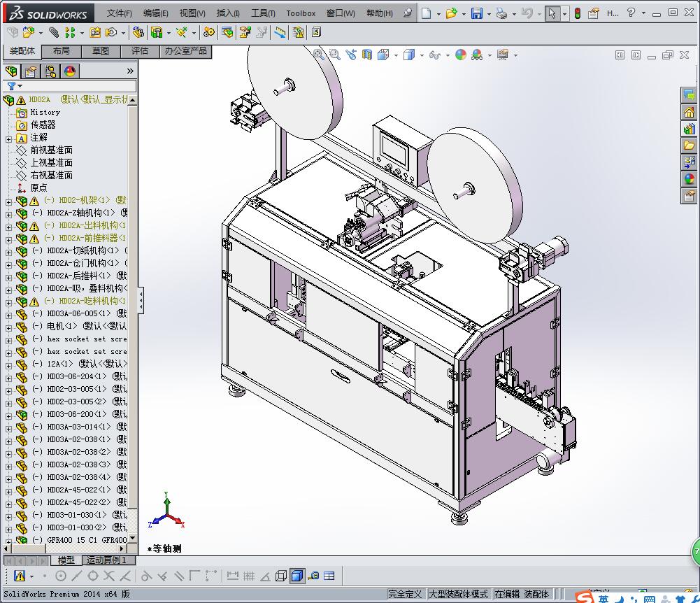Select 前视基准面 in the feature tree

(51, 150)
